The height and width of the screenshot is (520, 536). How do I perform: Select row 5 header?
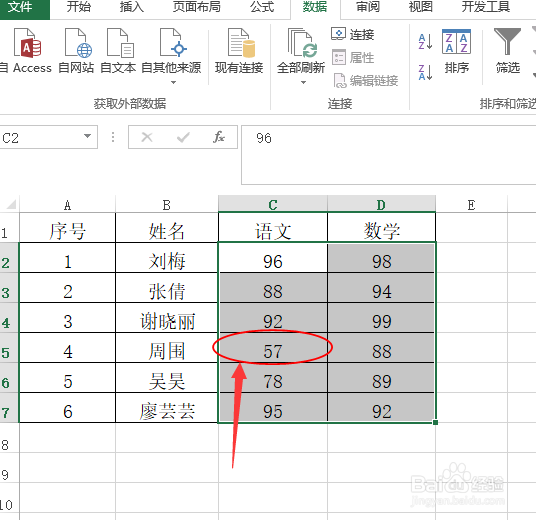click(9, 348)
